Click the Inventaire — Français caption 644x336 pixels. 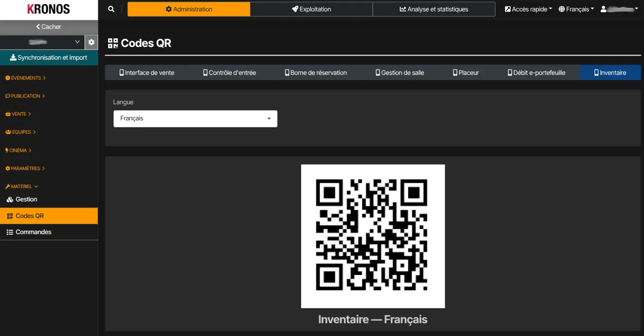tap(373, 319)
